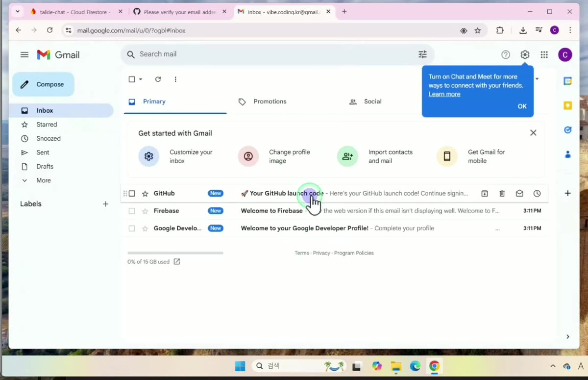Image resolution: width=588 pixels, height=380 pixels.
Task: Tick the Firebase email checkbox
Action: [132, 211]
